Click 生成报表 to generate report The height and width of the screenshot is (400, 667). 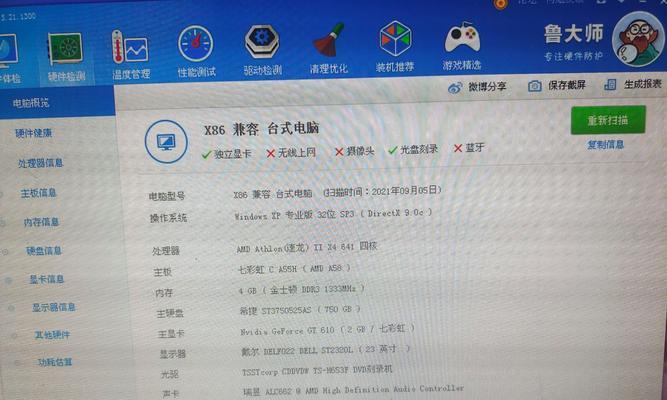[x=633, y=84]
